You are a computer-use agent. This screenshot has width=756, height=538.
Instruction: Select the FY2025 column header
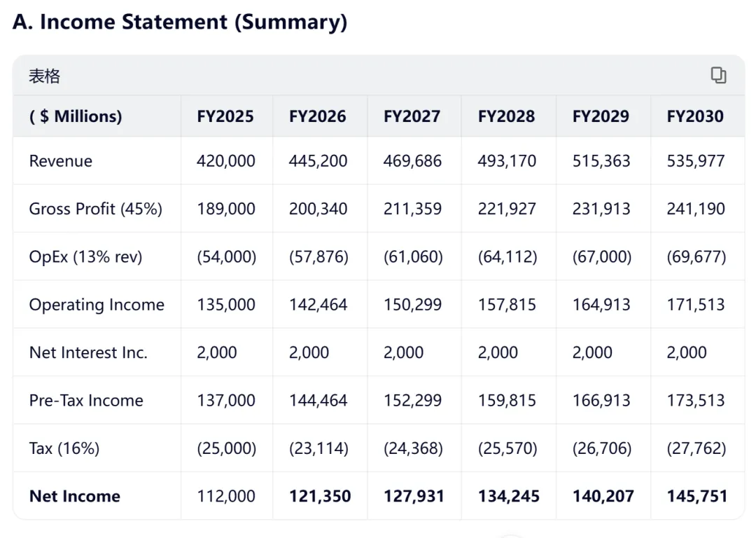(225, 116)
